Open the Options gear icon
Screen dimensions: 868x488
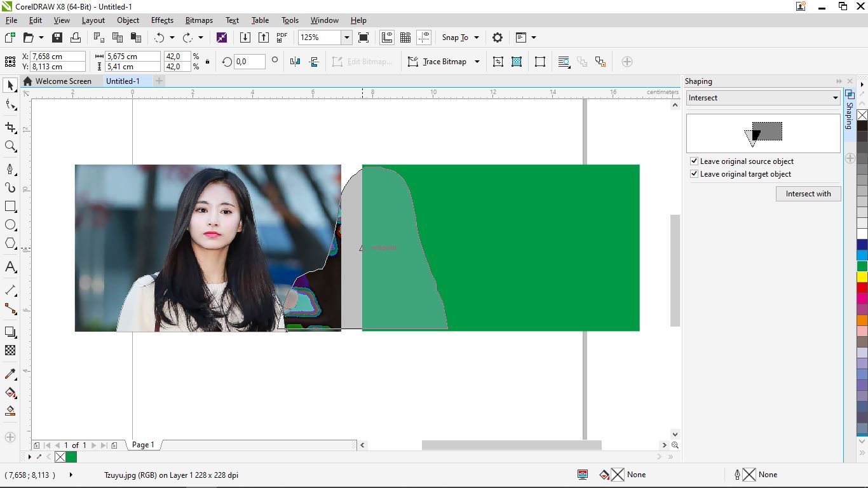point(498,37)
